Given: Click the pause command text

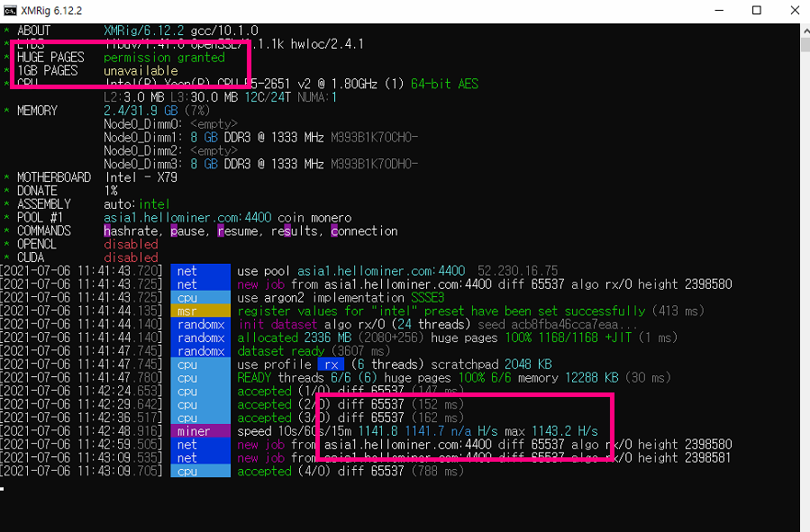Looking at the screenshot, I should pos(189,230).
